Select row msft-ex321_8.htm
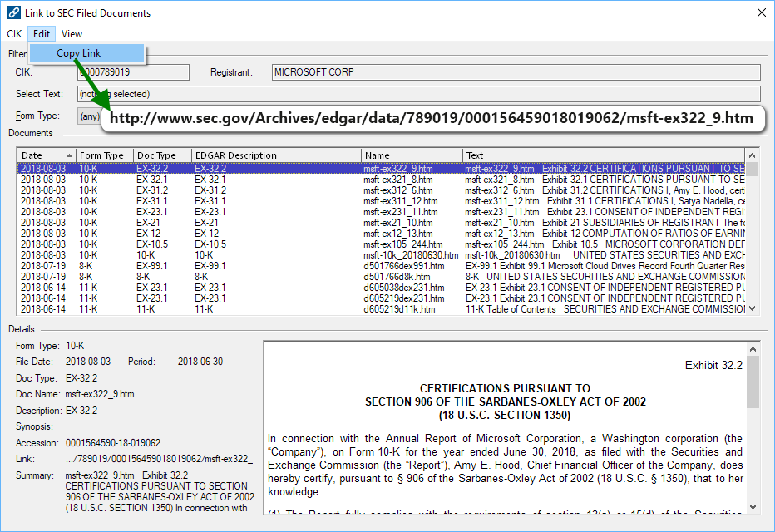Viewport: 775px width, 532px height. coord(381,180)
